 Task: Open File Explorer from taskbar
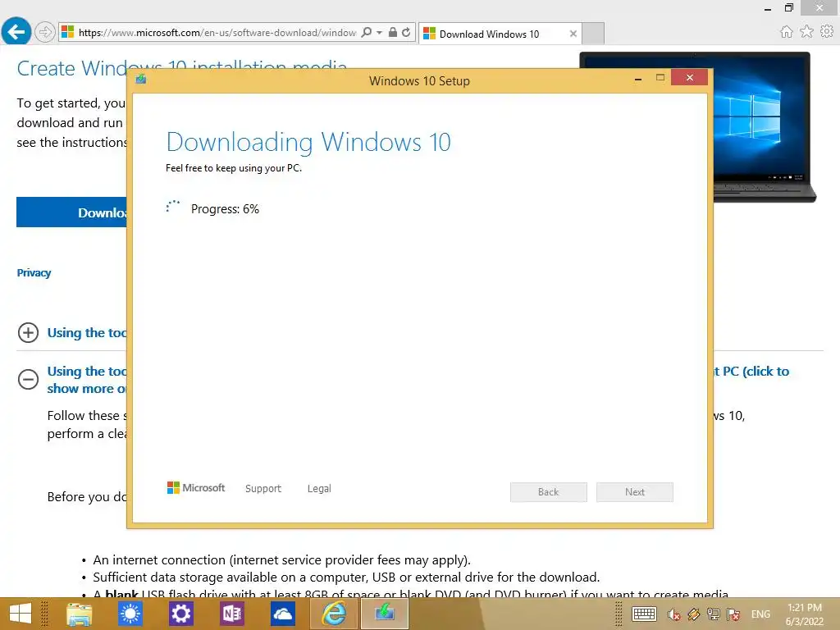click(x=80, y=614)
